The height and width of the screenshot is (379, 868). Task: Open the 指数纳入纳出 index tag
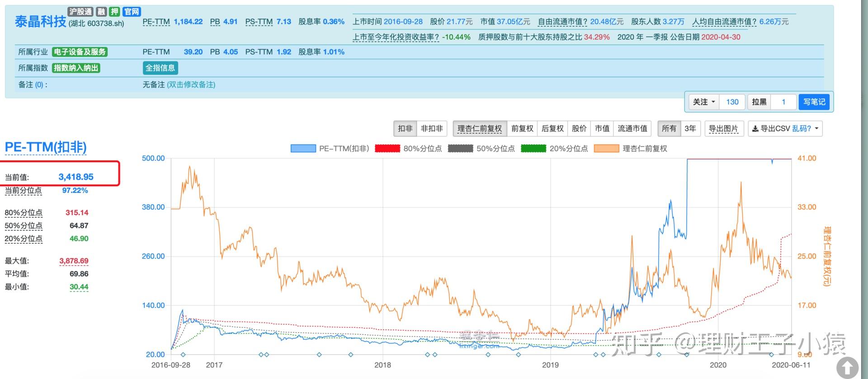76,68
